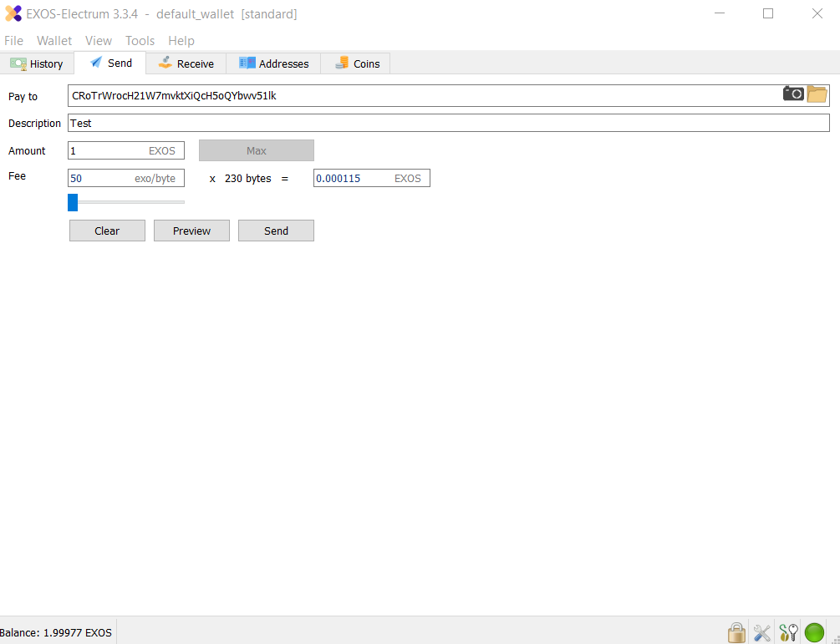
Task: Open the View menu
Action: (99, 41)
